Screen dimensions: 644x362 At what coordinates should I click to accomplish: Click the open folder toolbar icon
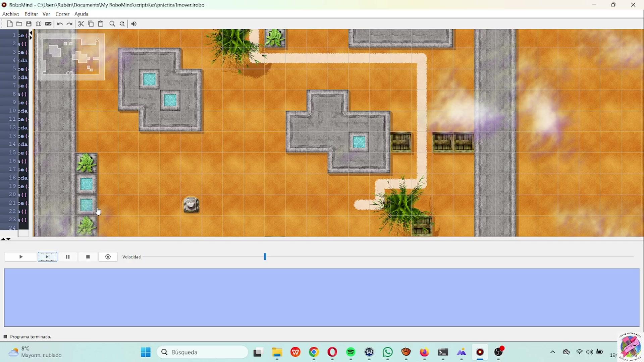click(19, 24)
